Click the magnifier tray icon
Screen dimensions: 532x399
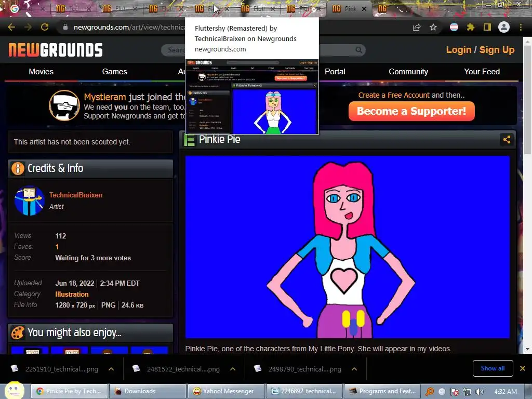point(430,392)
